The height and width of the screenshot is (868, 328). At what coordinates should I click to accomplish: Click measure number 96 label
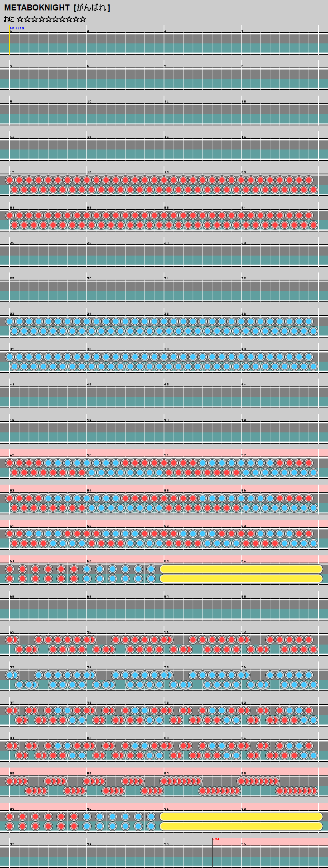(x=244, y=844)
